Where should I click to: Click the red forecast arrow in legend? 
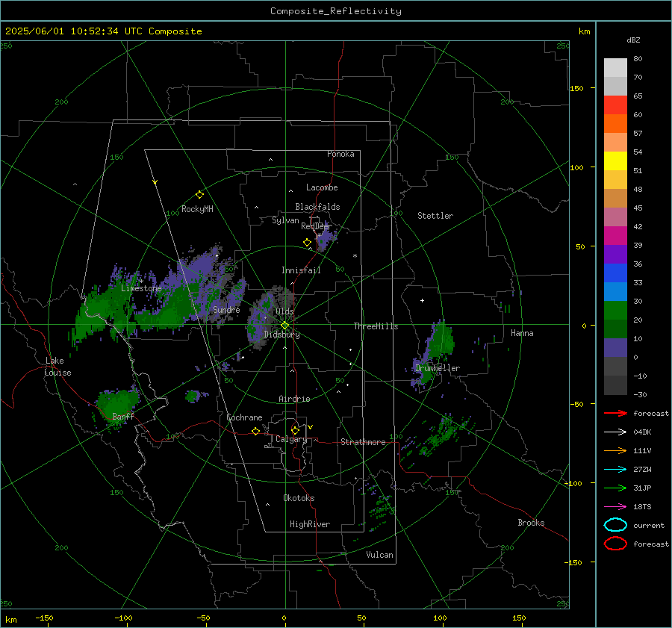[x=615, y=413]
